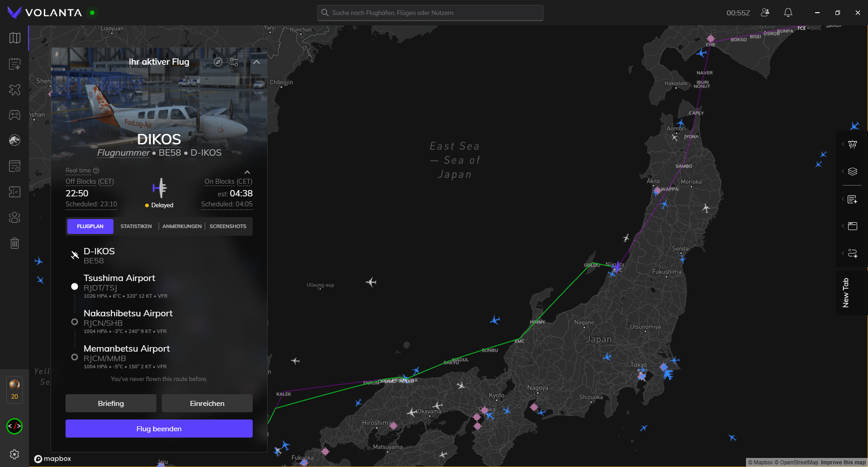The image size is (868, 467).
Task: Select the Memanbetsu Airport waypoint marker
Action: coord(75,357)
